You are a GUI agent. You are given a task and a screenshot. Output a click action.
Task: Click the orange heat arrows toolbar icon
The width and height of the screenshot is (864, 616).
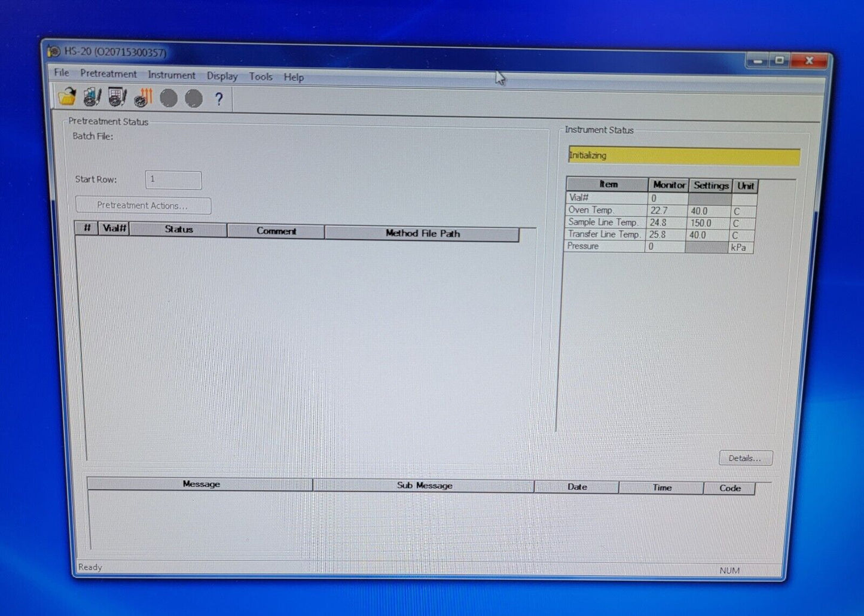[144, 97]
